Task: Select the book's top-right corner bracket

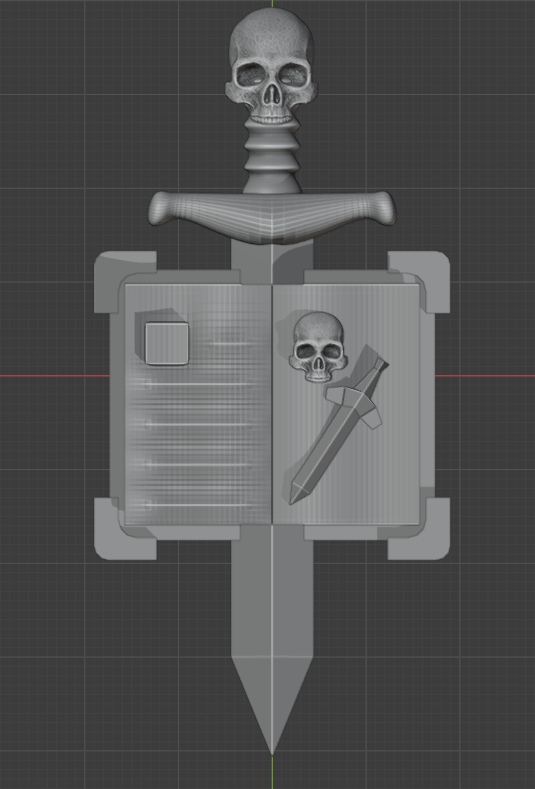Action: [419, 279]
